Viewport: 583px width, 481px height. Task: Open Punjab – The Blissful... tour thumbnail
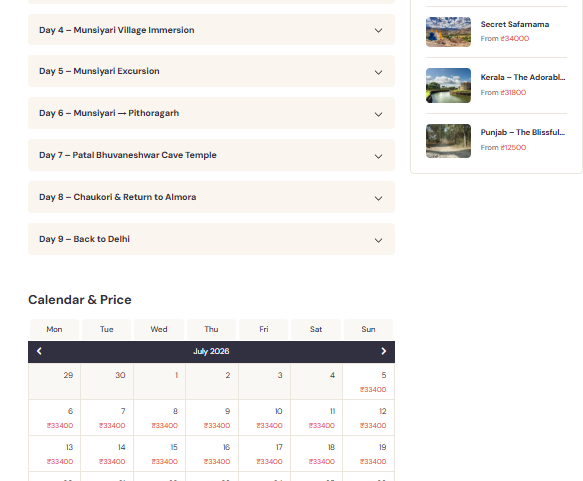click(x=448, y=141)
